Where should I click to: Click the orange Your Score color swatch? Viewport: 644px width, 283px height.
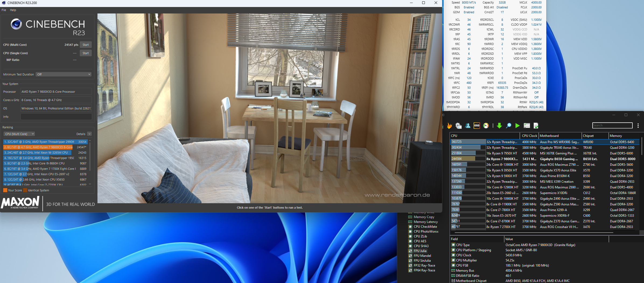5,190
